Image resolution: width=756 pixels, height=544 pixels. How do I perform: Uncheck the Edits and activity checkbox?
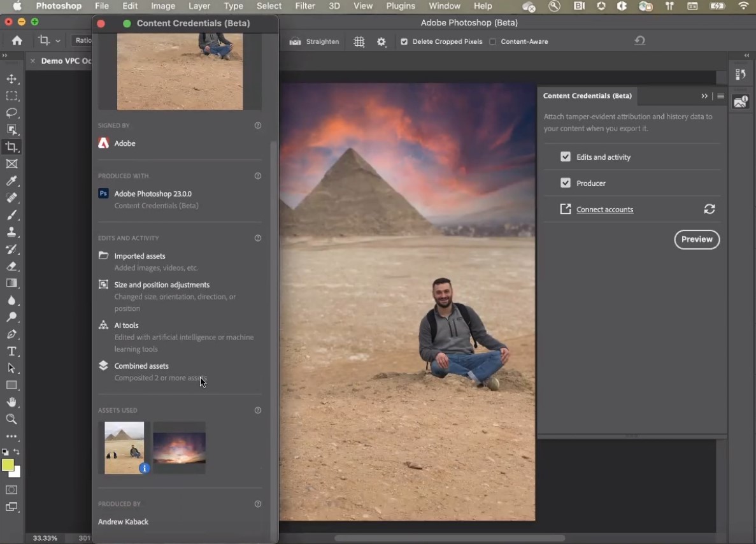pos(566,157)
